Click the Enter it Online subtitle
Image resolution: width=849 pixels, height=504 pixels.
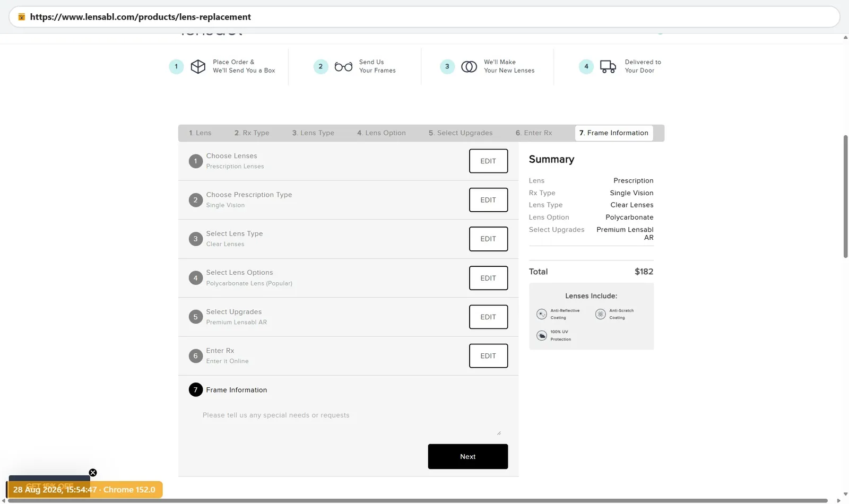[227, 361]
